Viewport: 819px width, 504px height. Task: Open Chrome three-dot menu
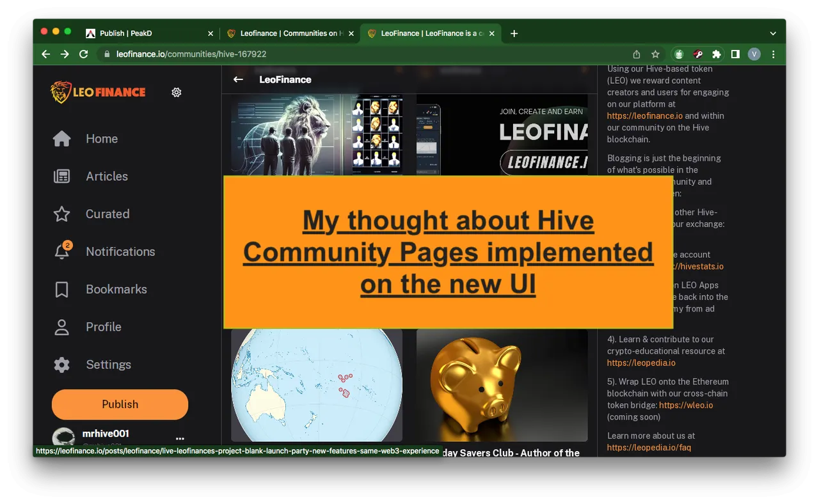tap(773, 54)
